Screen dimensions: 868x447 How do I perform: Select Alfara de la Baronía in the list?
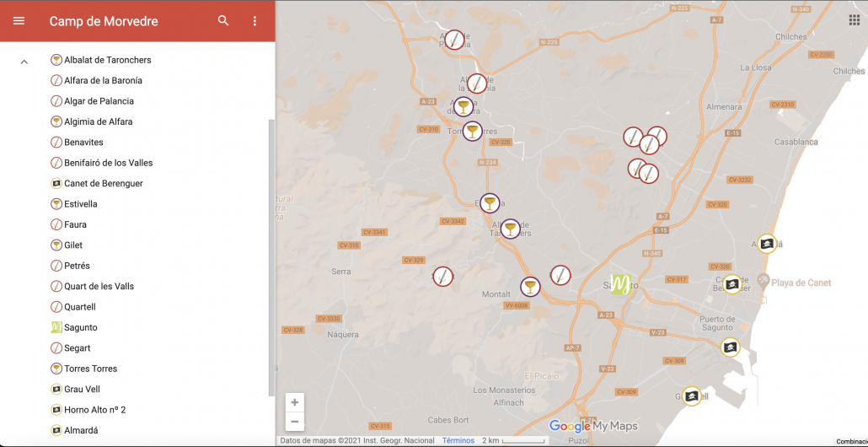103,80
